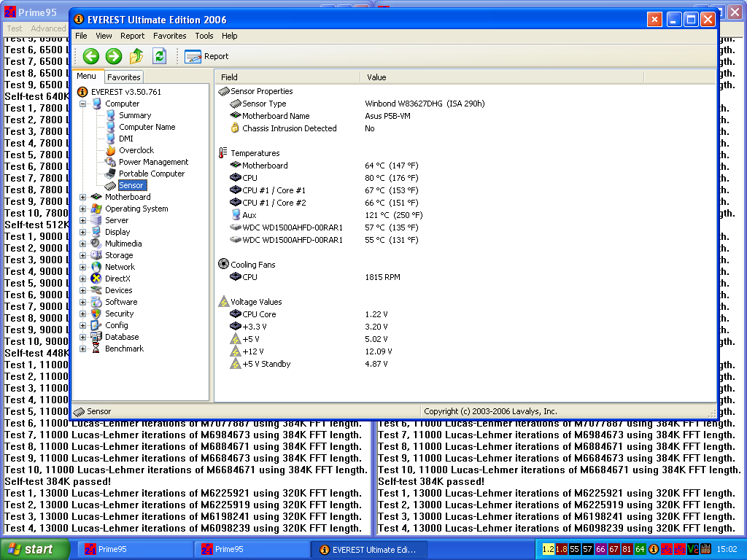This screenshot has height=560, width=747.
Task: Click the 81 temperature tray icon
Action: 627,550
